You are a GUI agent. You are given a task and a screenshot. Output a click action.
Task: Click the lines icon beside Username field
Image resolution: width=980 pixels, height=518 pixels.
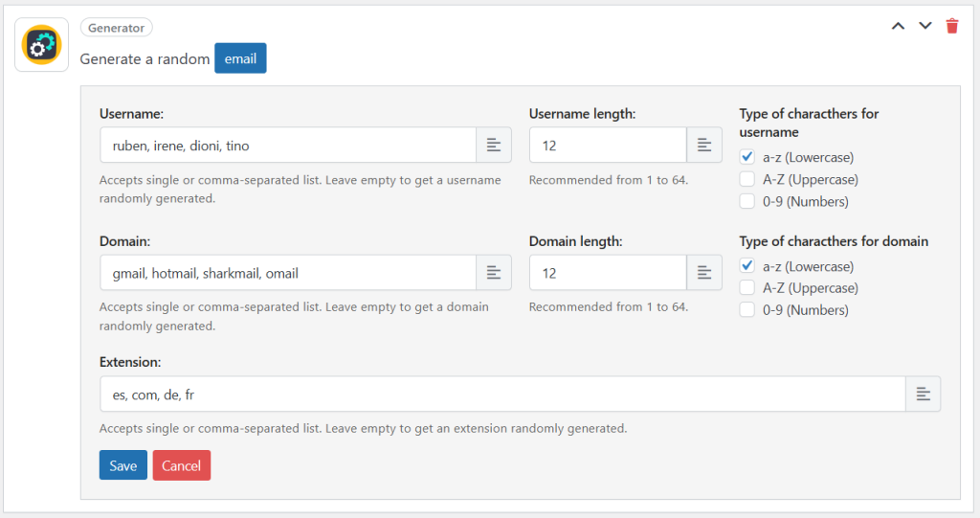[x=494, y=145]
